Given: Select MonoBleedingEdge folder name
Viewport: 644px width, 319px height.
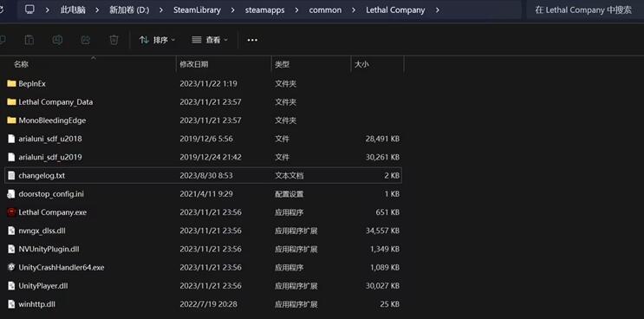Looking at the screenshot, I should [52, 120].
